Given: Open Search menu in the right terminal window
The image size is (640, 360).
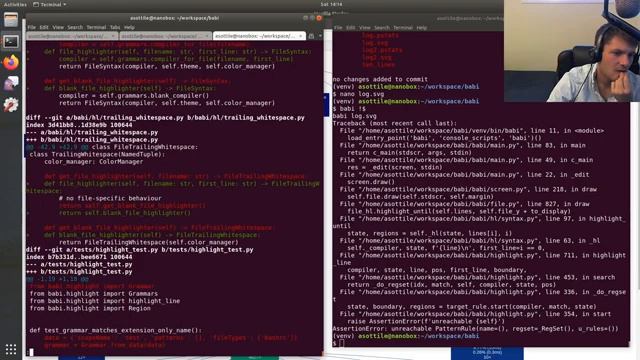Looking at the screenshot, I should [382, 28].
